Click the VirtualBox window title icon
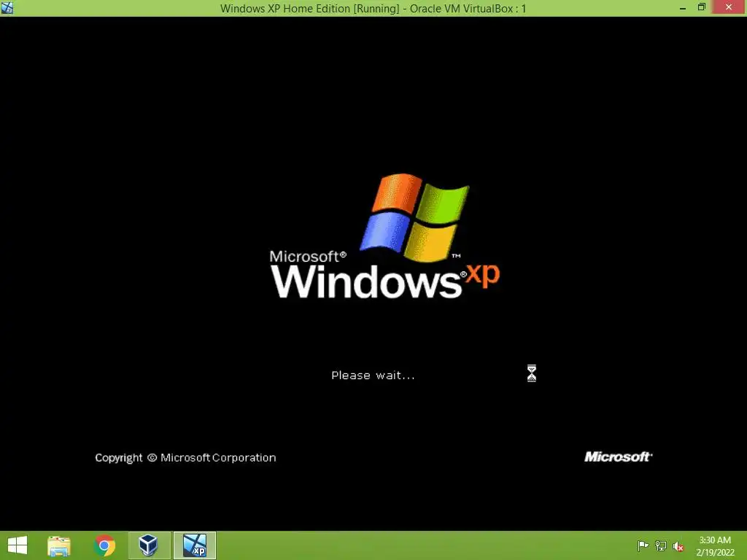The height and width of the screenshot is (560, 747). [7, 7]
